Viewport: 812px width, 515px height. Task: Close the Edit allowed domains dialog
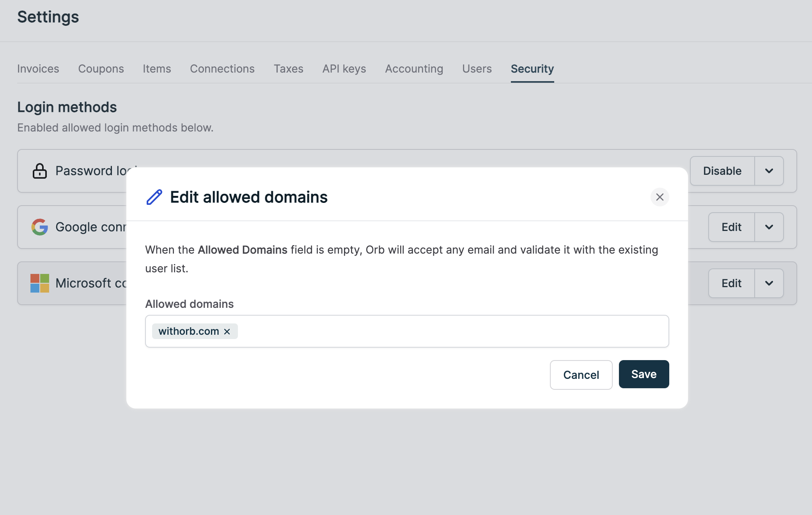click(x=660, y=197)
